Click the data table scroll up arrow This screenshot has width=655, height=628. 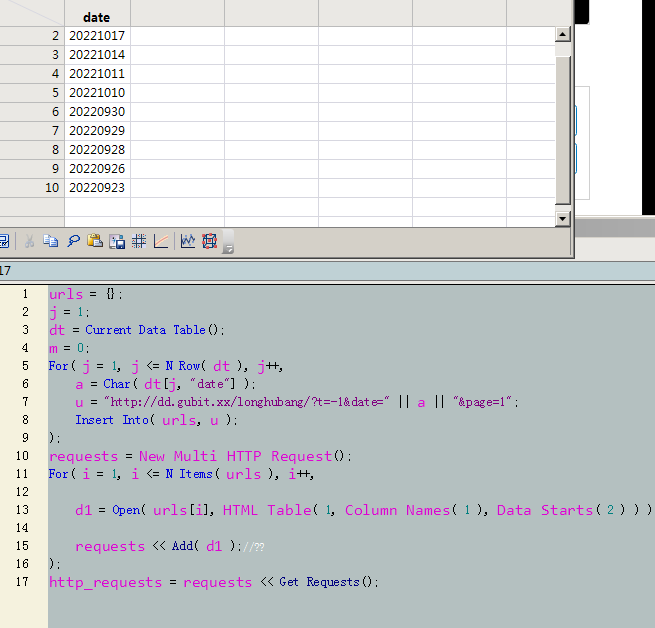pos(562,35)
